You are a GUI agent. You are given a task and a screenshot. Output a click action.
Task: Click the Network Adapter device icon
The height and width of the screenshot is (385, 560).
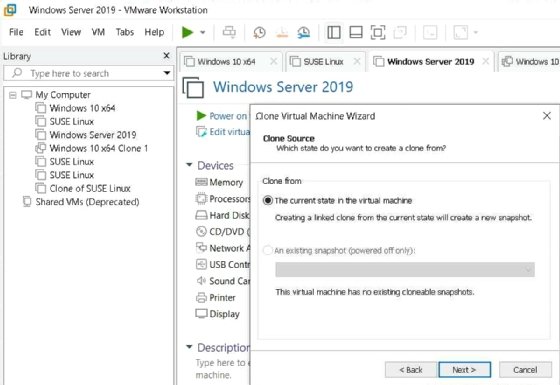click(x=201, y=247)
